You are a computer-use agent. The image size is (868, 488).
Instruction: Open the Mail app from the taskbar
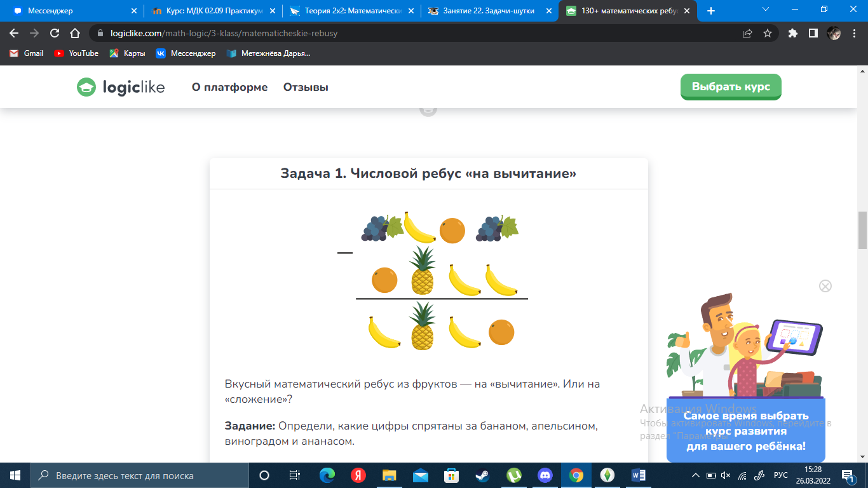420,475
